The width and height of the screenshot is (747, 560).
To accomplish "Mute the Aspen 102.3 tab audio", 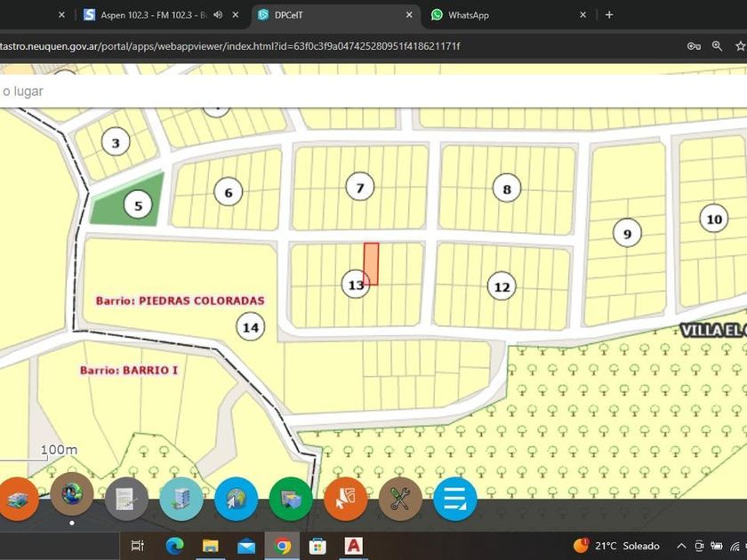I will click(x=218, y=15).
